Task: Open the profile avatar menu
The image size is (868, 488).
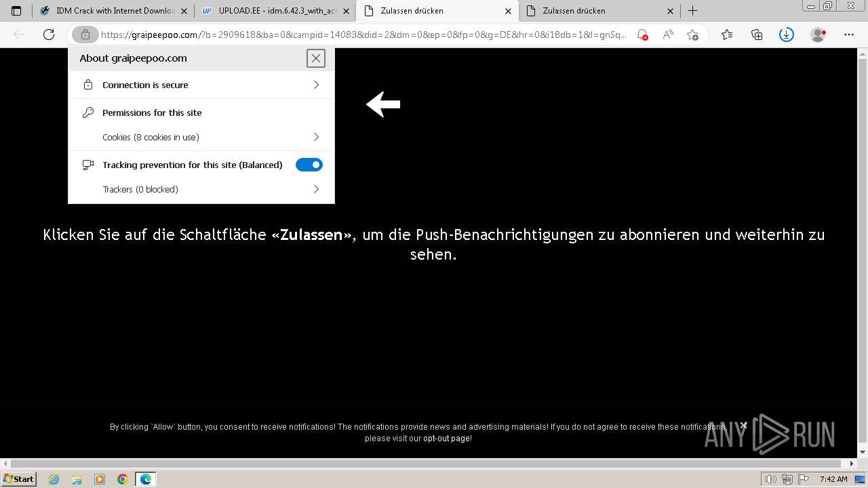Action: (x=818, y=35)
